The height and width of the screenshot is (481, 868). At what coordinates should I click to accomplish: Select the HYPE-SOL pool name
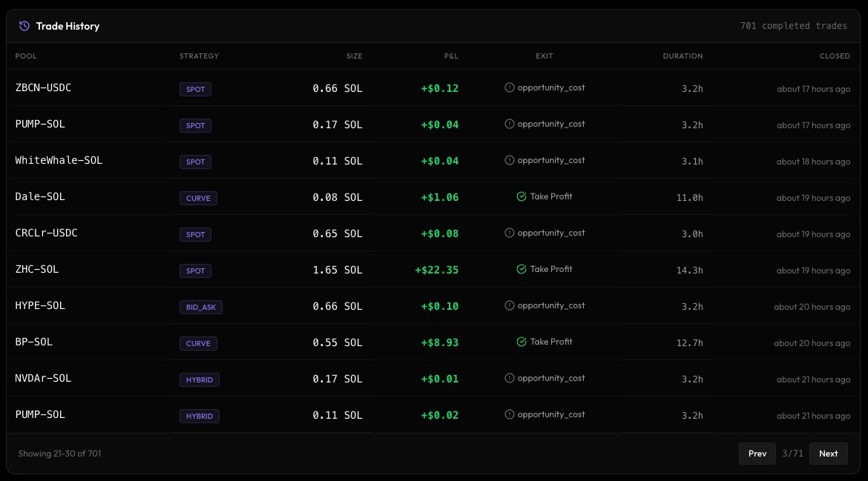(x=40, y=306)
